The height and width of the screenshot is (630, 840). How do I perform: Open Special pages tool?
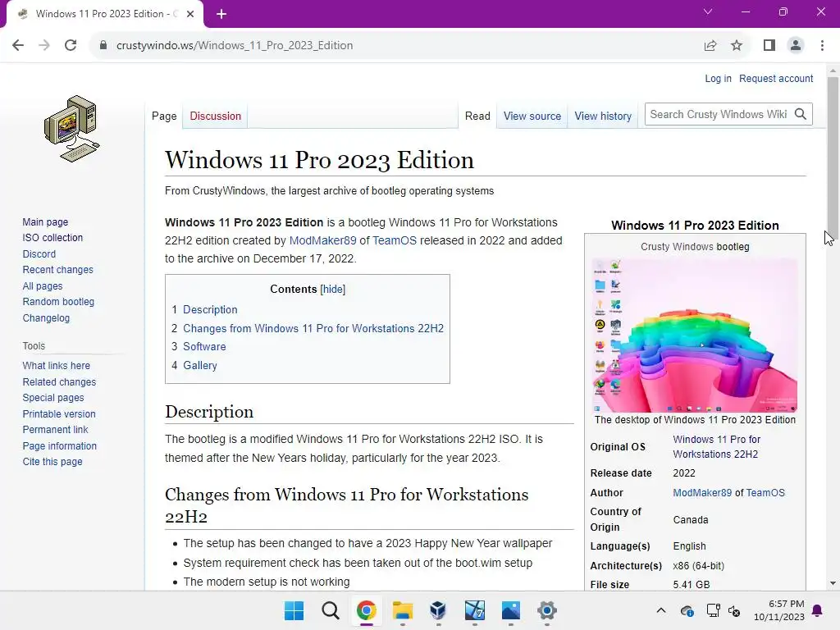click(53, 398)
